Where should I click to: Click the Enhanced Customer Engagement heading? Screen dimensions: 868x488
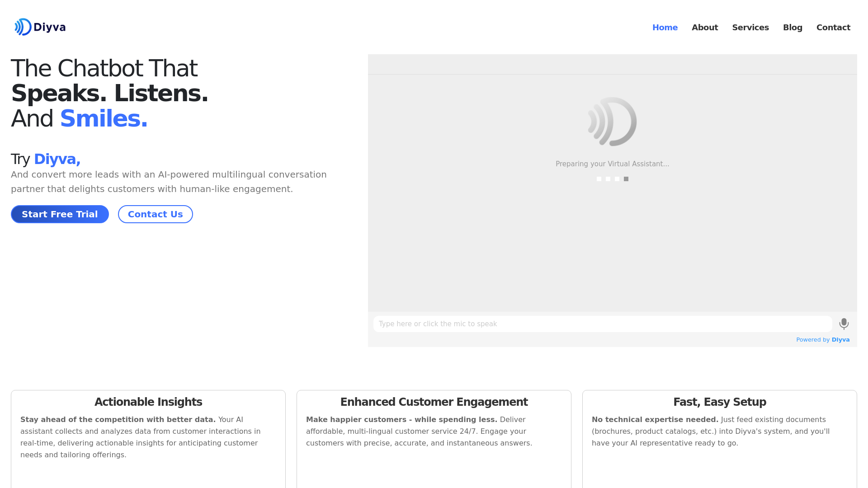[x=434, y=402]
